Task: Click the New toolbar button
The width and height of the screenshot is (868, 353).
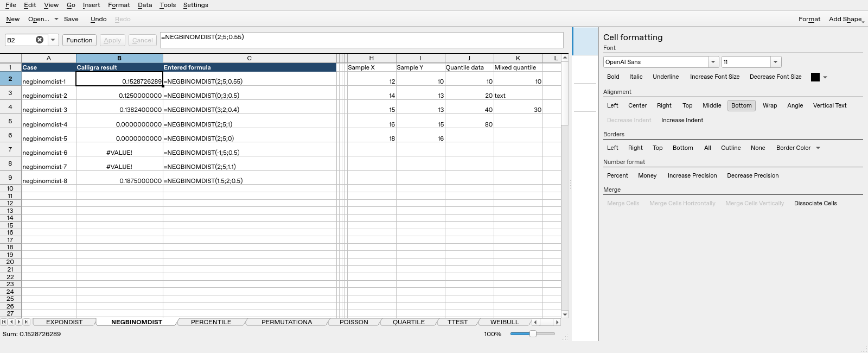Action: [12, 19]
